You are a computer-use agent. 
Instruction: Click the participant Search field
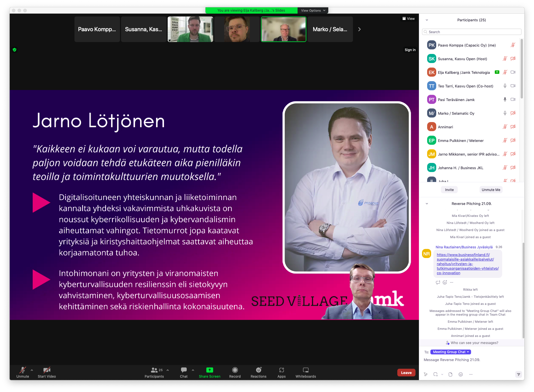tap(472, 32)
